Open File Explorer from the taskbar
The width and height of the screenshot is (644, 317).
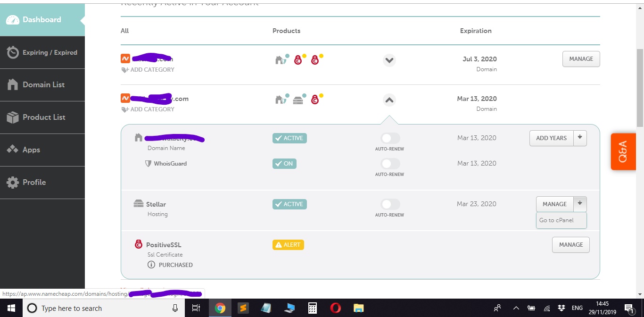point(358,308)
